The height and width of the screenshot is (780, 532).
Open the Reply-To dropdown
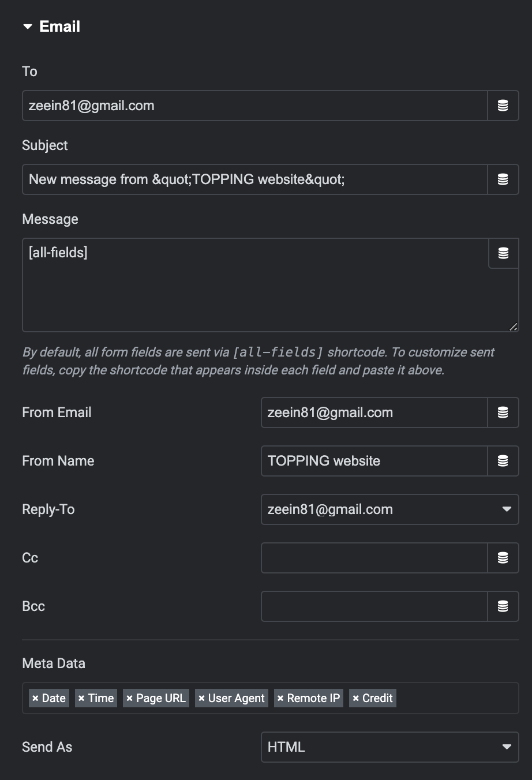pyautogui.click(x=390, y=509)
